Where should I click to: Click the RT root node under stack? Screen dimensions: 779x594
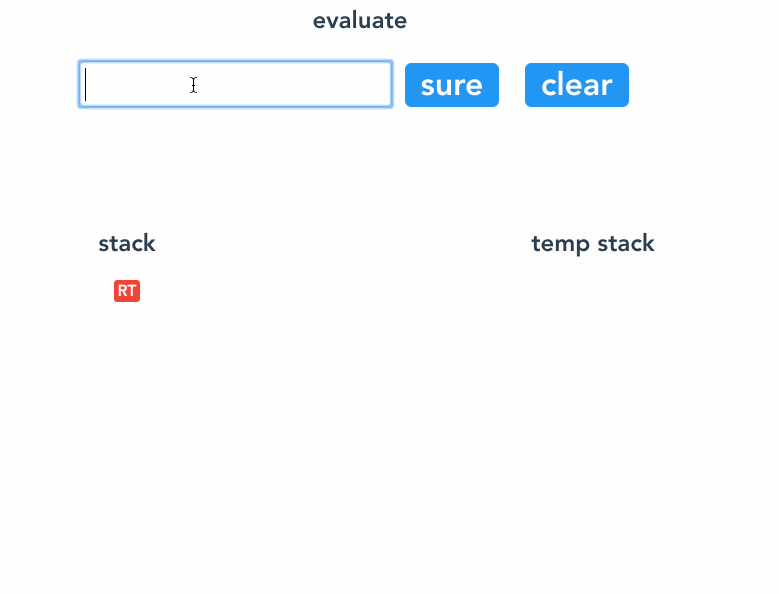pyautogui.click(x=127, y=291)
